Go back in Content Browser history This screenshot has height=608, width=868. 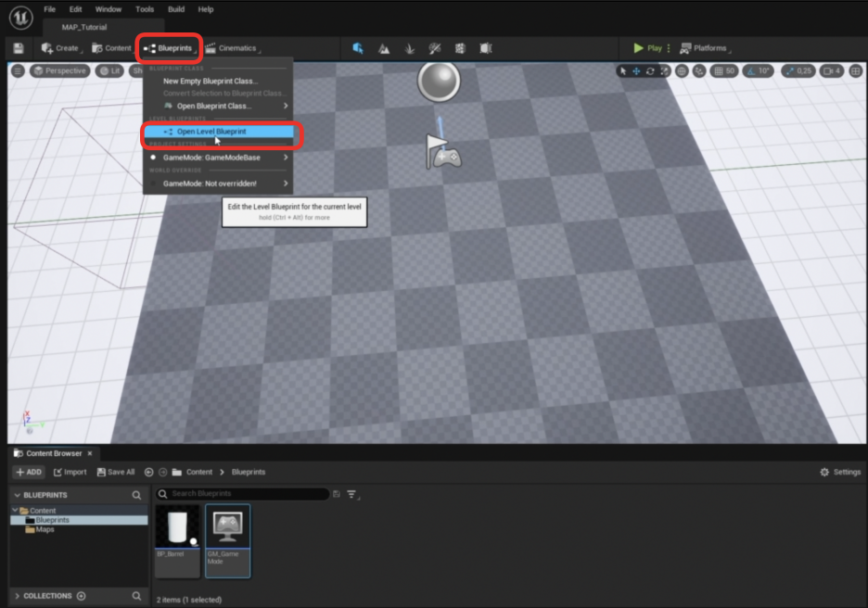(148, 472)
